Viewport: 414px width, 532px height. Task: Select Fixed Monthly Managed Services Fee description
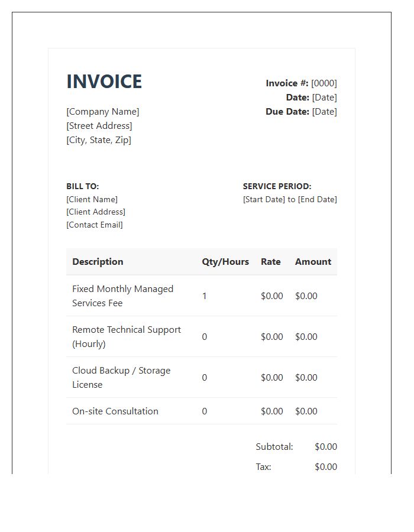tap(122, 296)
